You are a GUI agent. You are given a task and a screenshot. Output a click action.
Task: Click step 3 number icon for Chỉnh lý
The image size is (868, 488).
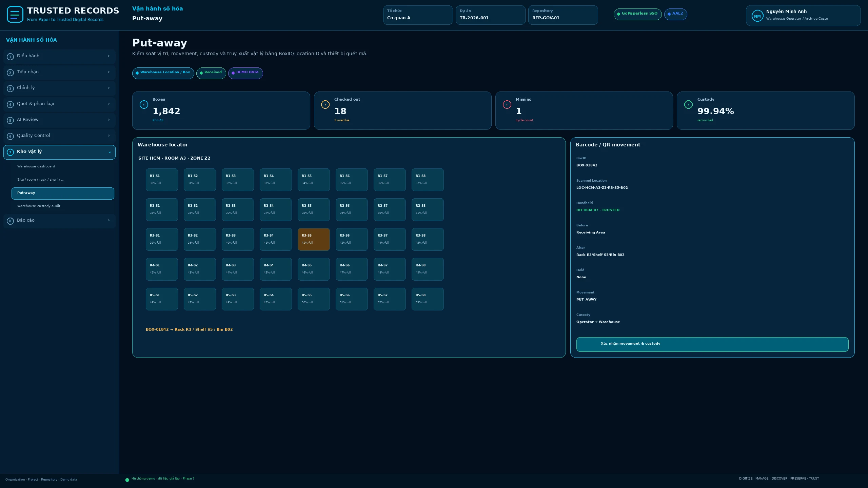[x=10, y=88]
